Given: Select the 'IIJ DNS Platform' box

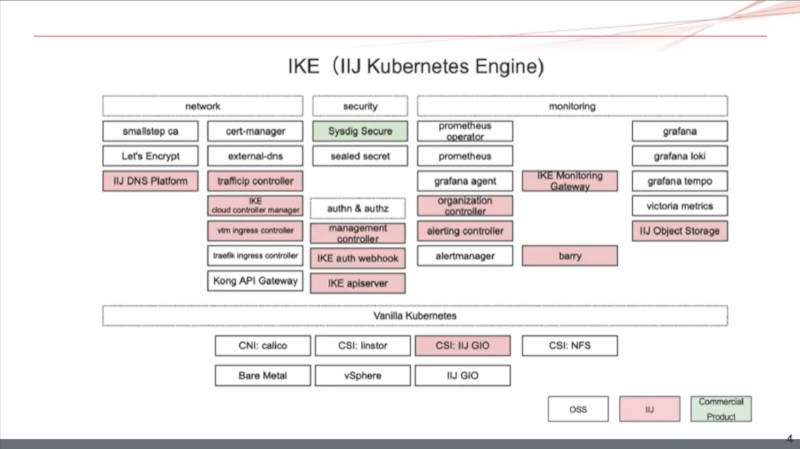Looking at the screenshot, I should (151, 181).
